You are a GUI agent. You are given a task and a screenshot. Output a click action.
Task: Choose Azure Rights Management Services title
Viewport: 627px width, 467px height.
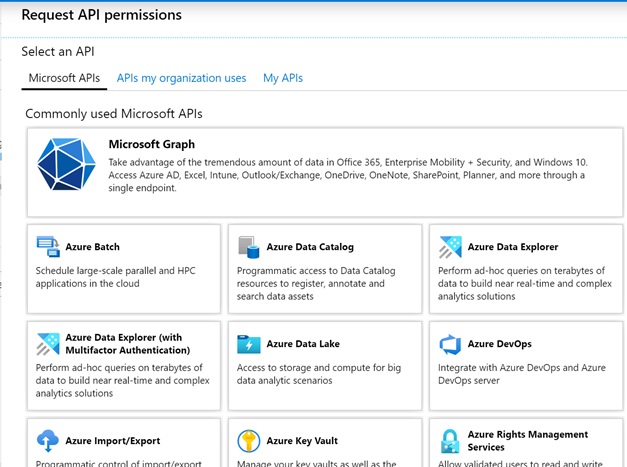pos(528,441)
